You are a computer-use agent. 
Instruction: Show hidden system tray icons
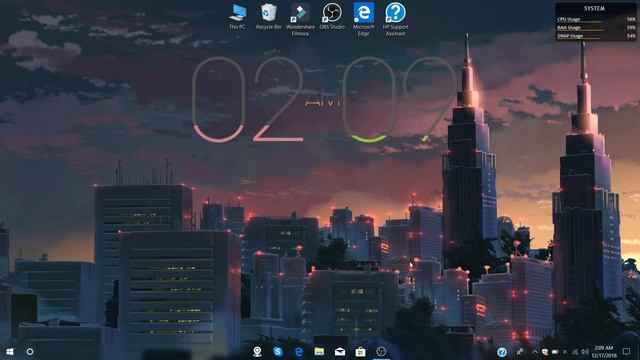point(535,351)
